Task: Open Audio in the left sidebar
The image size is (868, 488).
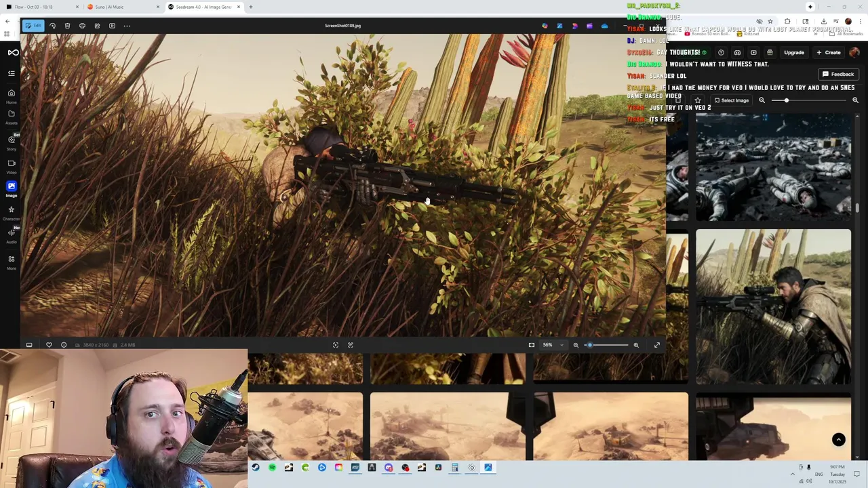Action: tap(12, 235)
